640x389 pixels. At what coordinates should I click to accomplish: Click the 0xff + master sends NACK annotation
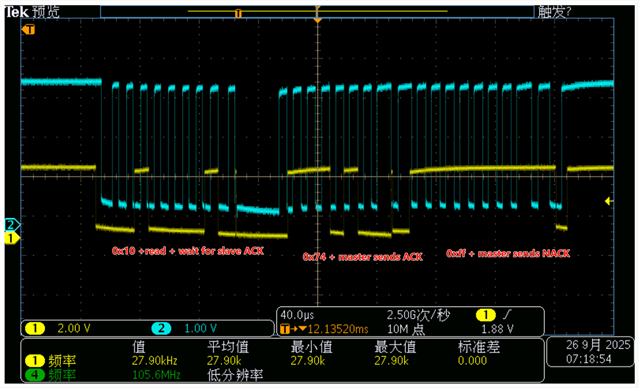(x=508, y=253)
